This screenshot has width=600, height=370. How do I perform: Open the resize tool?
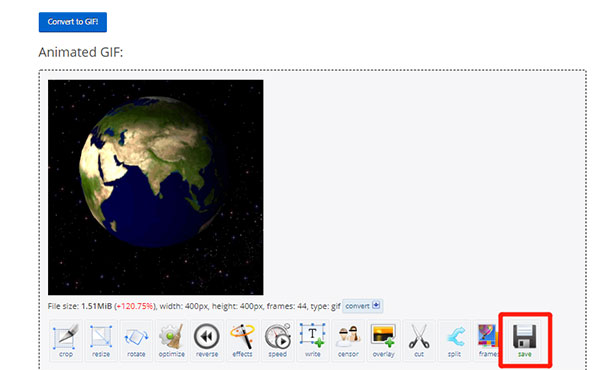click(x=101, y=340)
